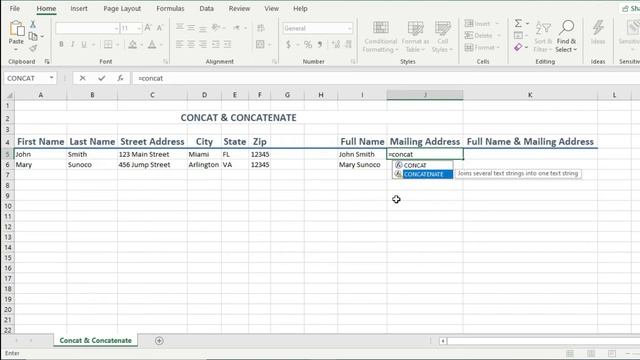This screenshot has width=640, height=360.
Task: Click the Top Align icon
Action: click(x=180, y=28)
